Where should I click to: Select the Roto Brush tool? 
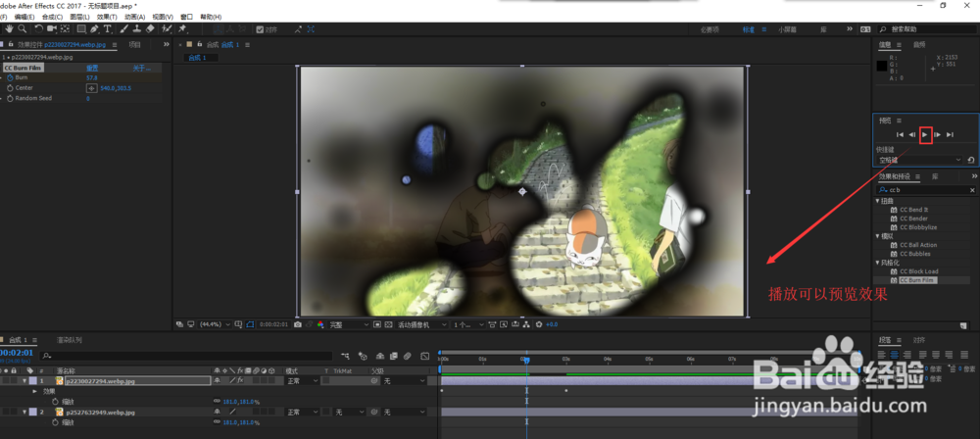pyautogui.click(x=167, y=28)
